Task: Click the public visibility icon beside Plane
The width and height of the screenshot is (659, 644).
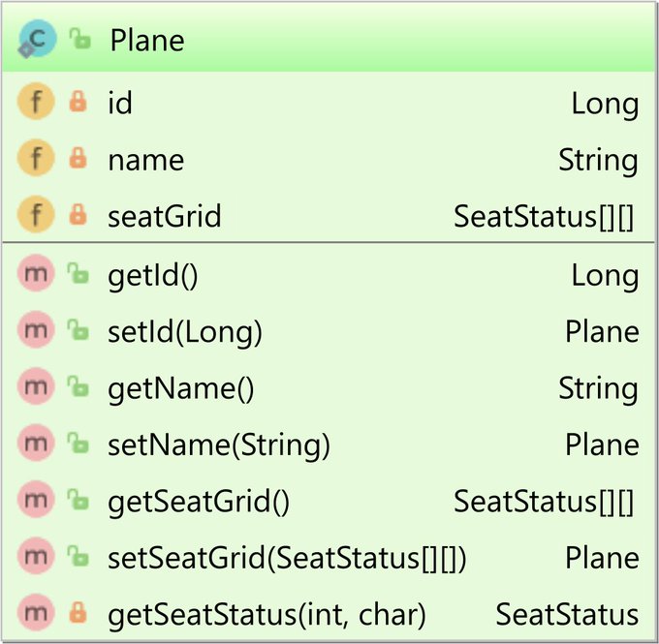Action: click(x=79, y=39)
